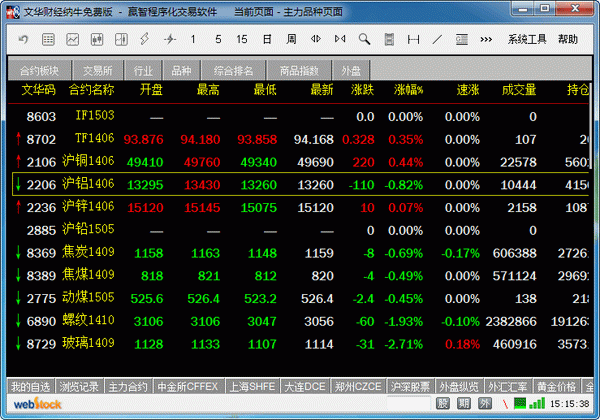Open the line chart view icon
Screen dimensions: 600x420
click(72, 39)
